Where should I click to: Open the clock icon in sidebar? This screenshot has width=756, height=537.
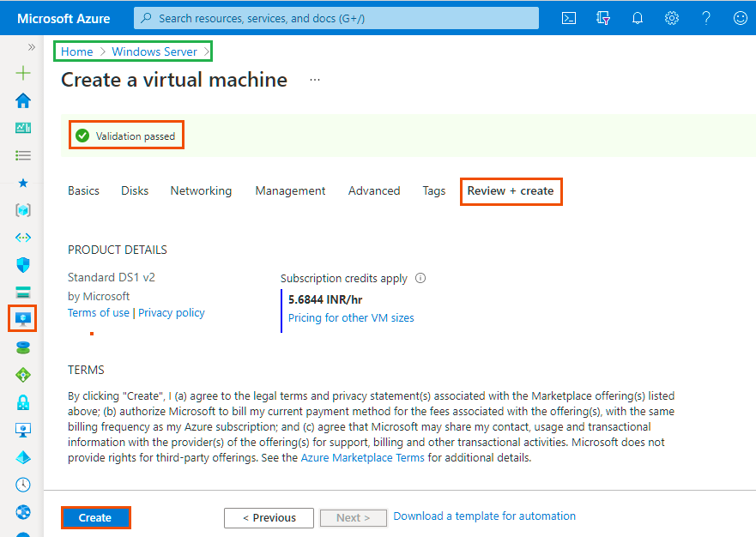pyautogui.click(x=23, y=485)
